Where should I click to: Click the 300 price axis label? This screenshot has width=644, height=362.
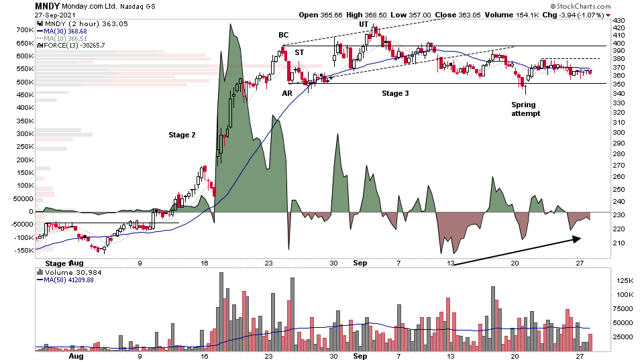pos(619,133)
